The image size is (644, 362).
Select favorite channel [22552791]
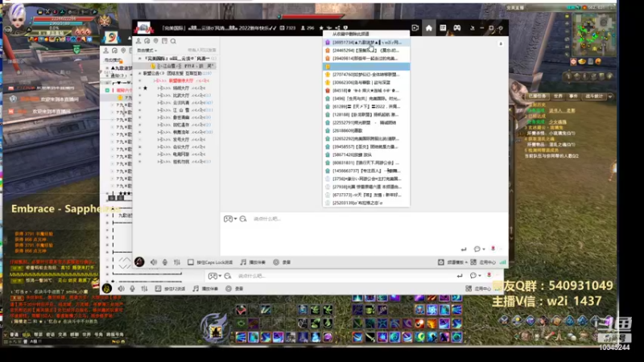(x=366, y=122)
